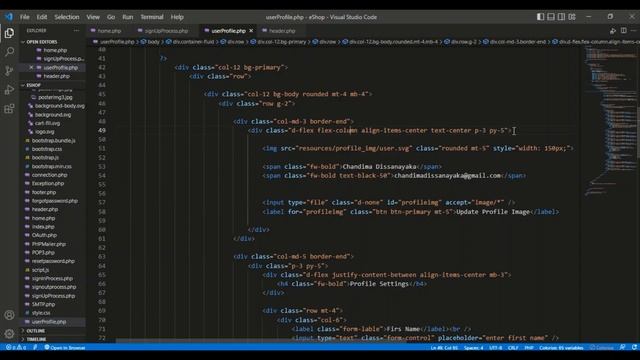Viewport: 640px width, 360px height.
Task: Click Open In Browser in status bar
Action: point(65,347)
